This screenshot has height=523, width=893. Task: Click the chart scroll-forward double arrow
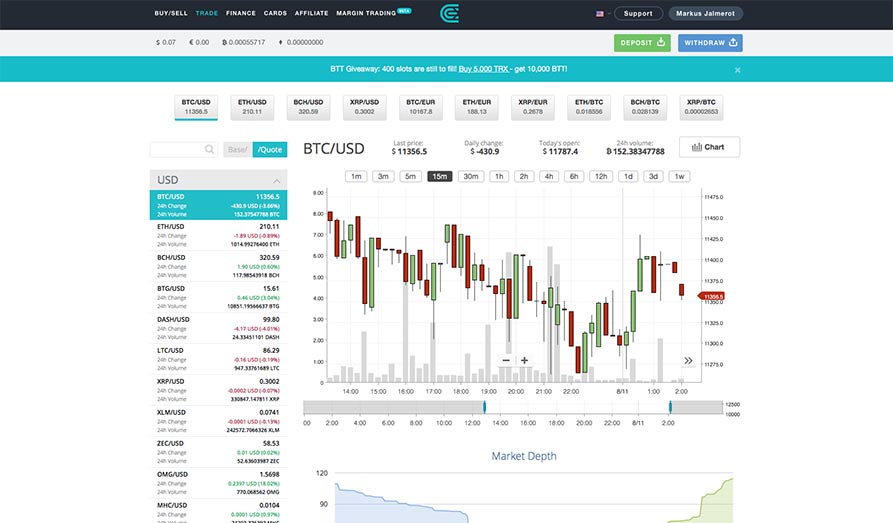(688, 361)
